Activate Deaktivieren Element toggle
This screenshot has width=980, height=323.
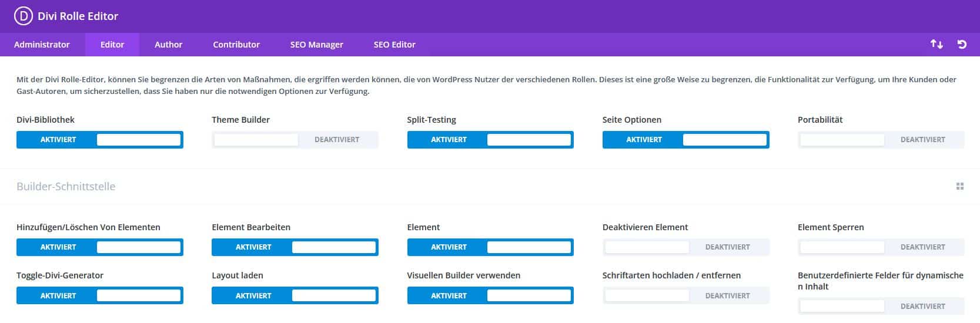point(686,247)
